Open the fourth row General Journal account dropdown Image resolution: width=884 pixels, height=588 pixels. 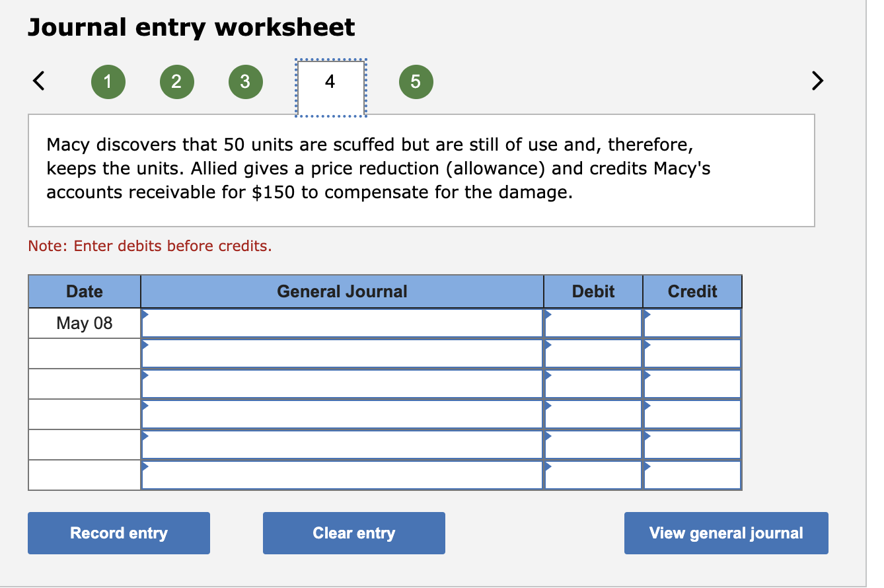point(342,414)
